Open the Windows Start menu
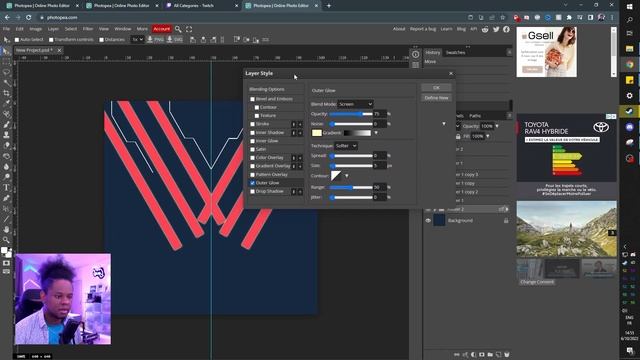This screenshot has width=640, height=360. [x=629, y=7]
